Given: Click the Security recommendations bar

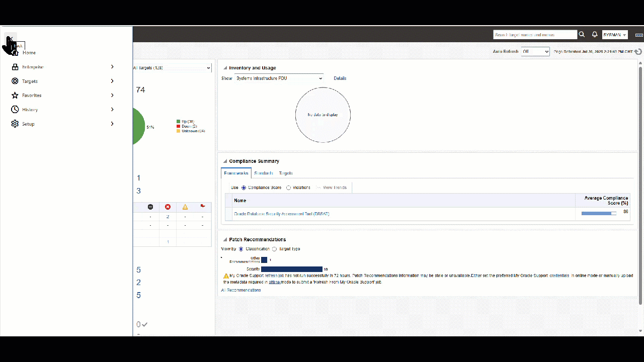Looking at the screenshot, I should [292, 269].
